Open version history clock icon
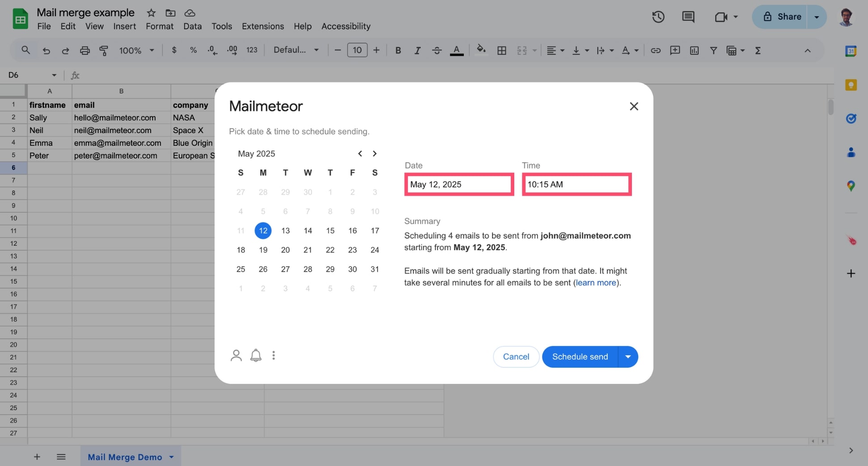 point(658,17)
